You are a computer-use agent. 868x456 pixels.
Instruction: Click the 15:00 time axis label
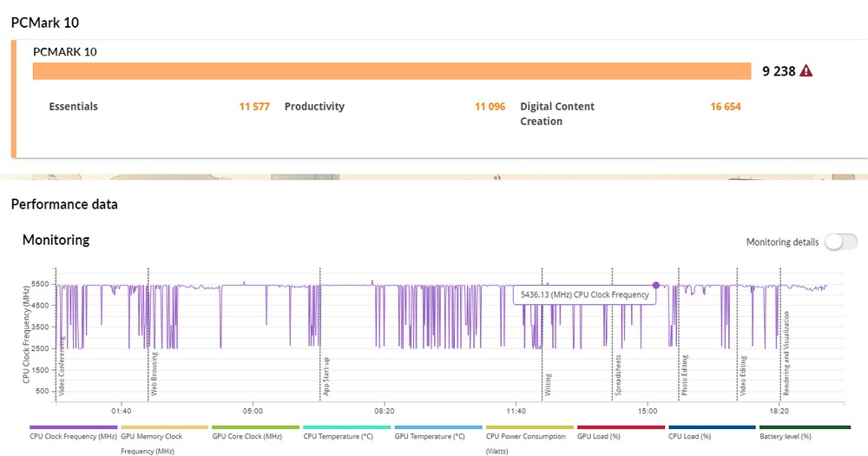(x=648, y=411)
